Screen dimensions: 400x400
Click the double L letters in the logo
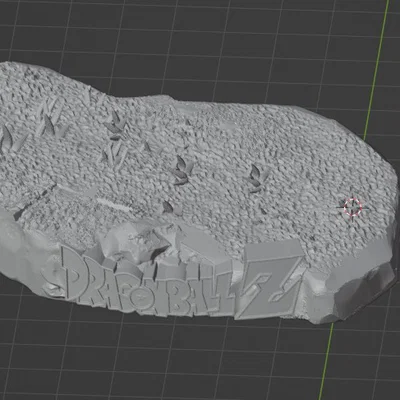(x=208, y=289)
